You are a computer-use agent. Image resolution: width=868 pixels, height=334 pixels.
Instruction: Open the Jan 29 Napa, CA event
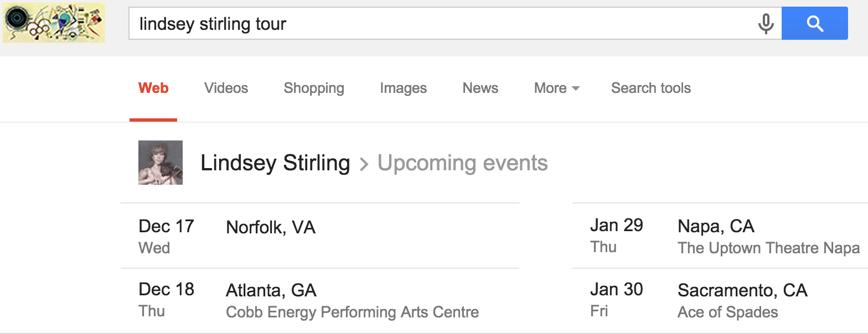coord(720,236)
